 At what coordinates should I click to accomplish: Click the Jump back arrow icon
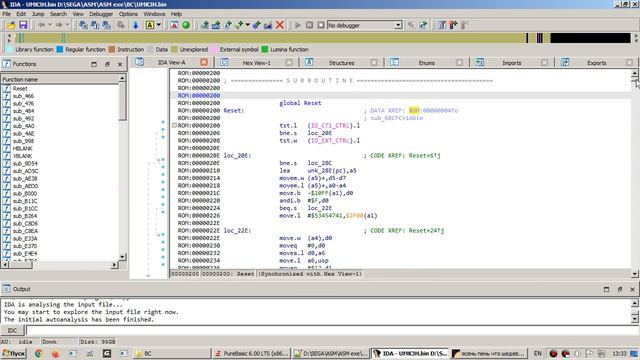41,25
